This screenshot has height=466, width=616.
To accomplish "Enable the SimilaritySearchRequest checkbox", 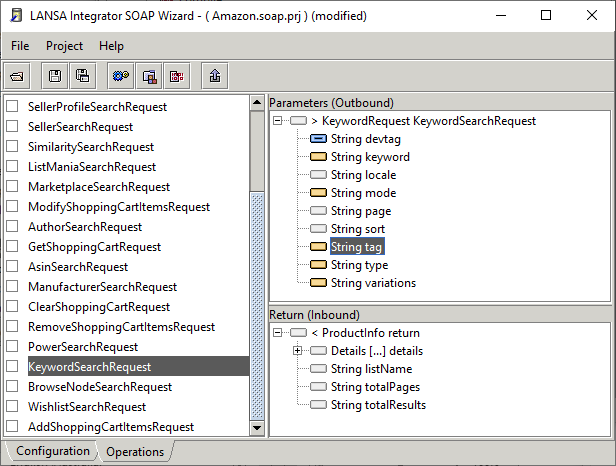I will pos(12,146).
